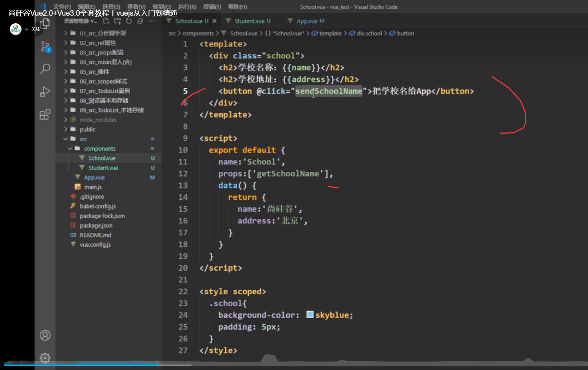Expand the public folder
588x370 pixels.
[x=87, y=130]
